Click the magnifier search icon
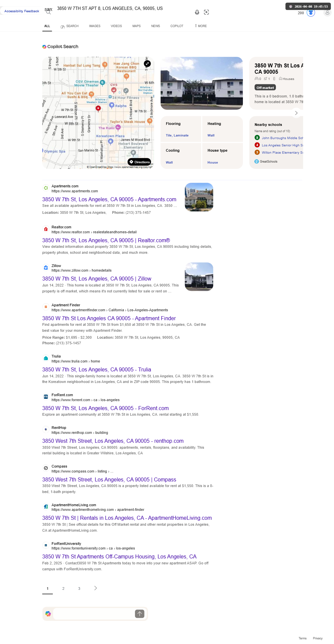Image resolution: width=334 pixels, height=644 pixels. point(48,12)
